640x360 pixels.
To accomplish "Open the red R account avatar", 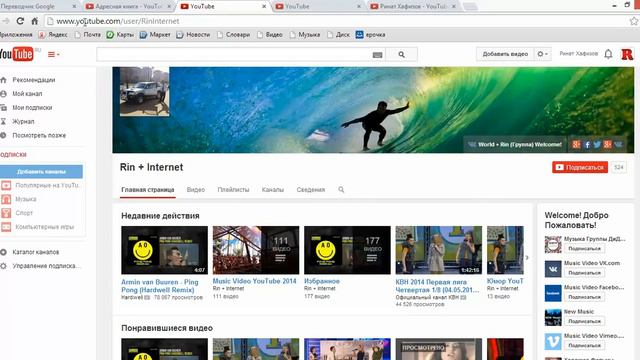I will pos(627,54).
